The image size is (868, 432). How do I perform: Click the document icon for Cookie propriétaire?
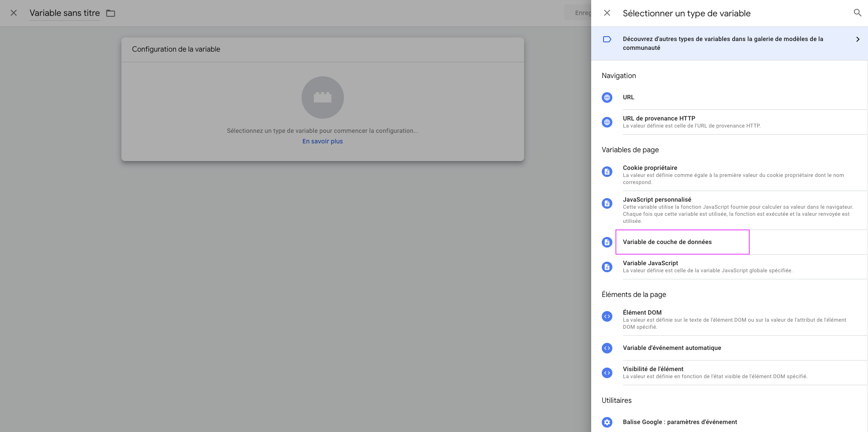[x=607, y=172]
